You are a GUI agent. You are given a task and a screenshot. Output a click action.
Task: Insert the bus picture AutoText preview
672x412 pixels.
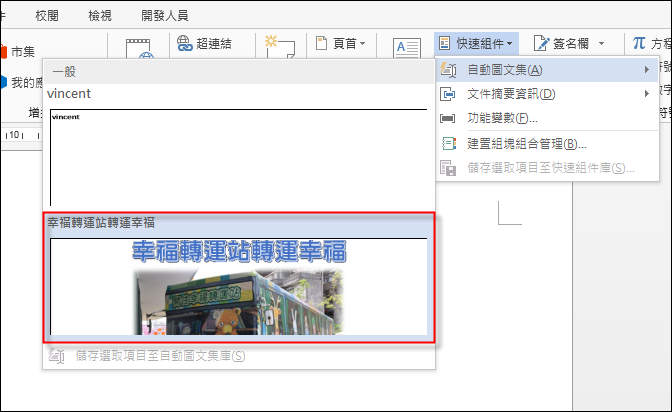pyautogui.click(x=239, y=286)
